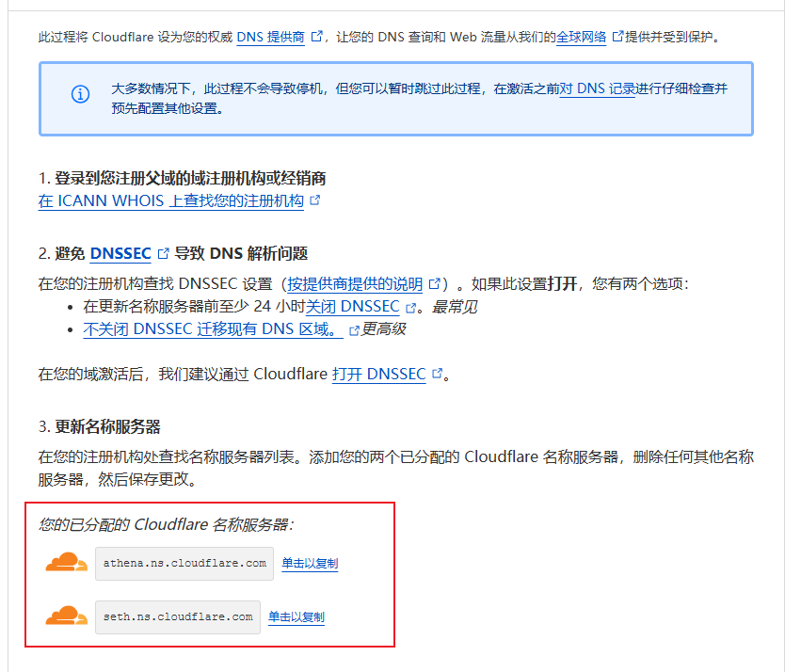Screen dimensions: 785x672
Task: Click the info icon in the blue notice
Action: [x=81, y=94]
